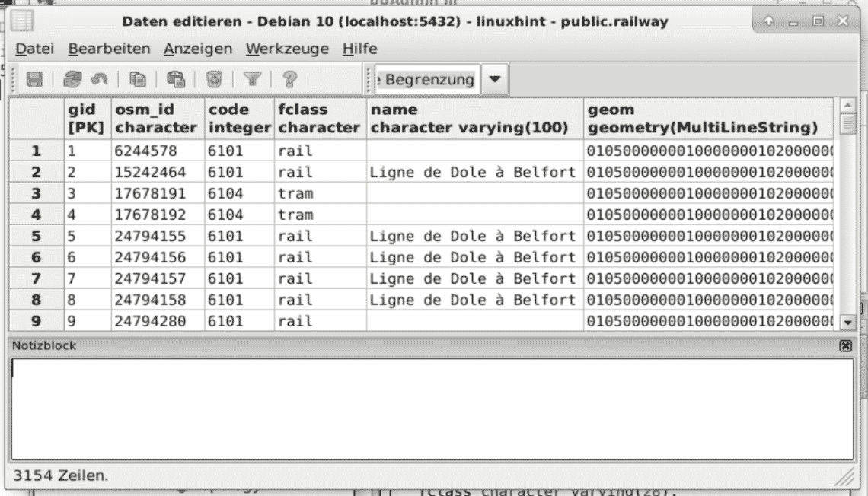Click osm_id cell 15242464

[158, 172]
